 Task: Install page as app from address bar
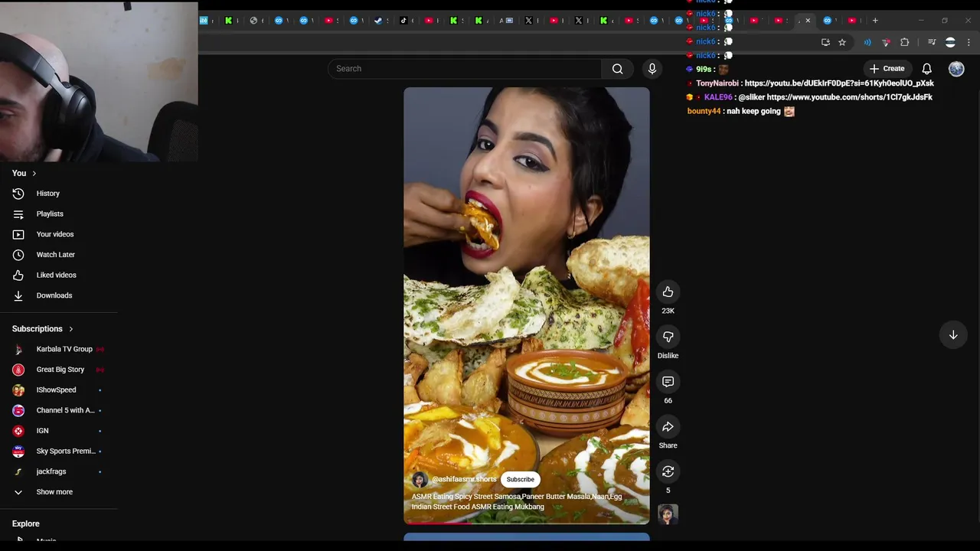(825, 42)
